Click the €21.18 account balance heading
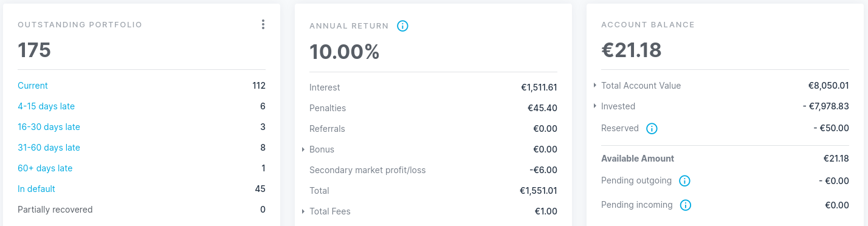 click(x=632, y=50)
